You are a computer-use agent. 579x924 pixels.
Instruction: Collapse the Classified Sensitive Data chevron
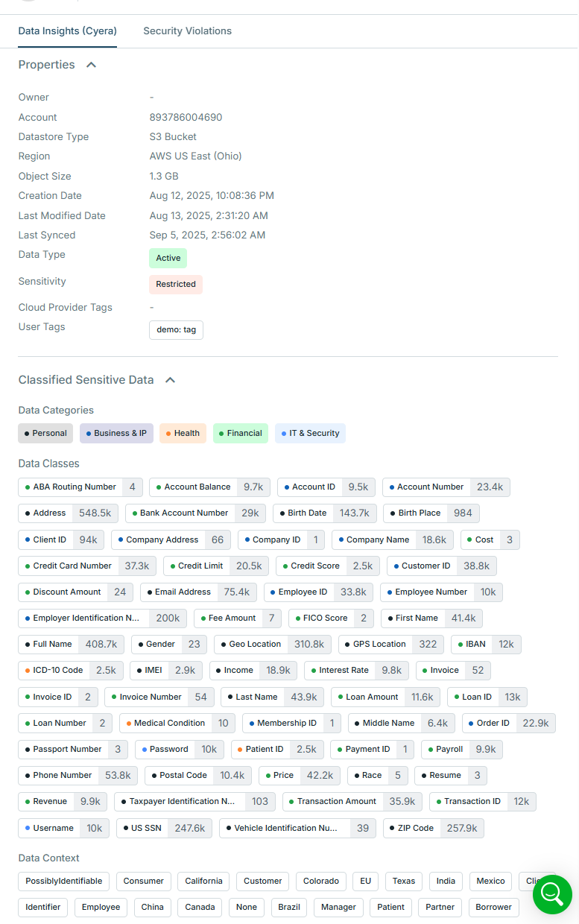(170, 380)
